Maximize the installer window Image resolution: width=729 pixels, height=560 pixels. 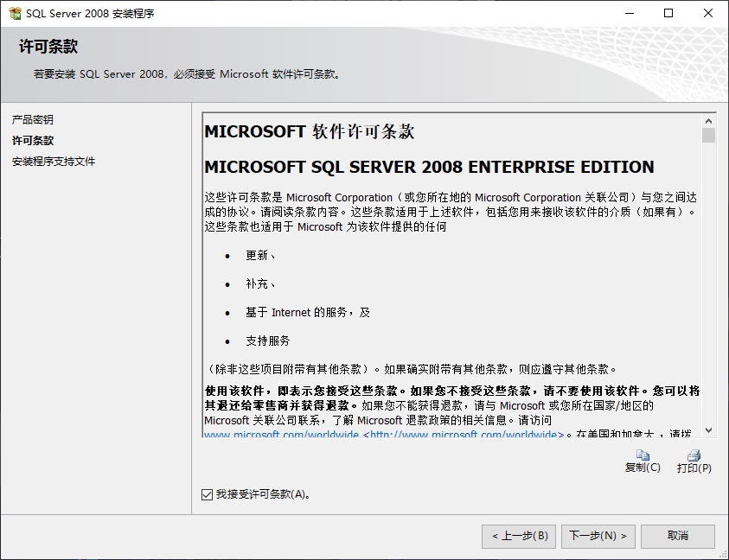click(x=668, y=14)
